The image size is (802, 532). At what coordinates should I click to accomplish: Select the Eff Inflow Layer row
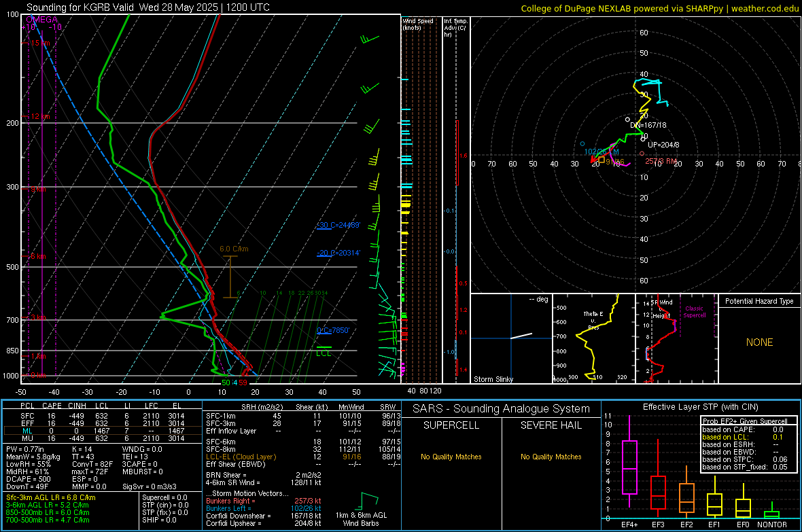coord(303,431)
